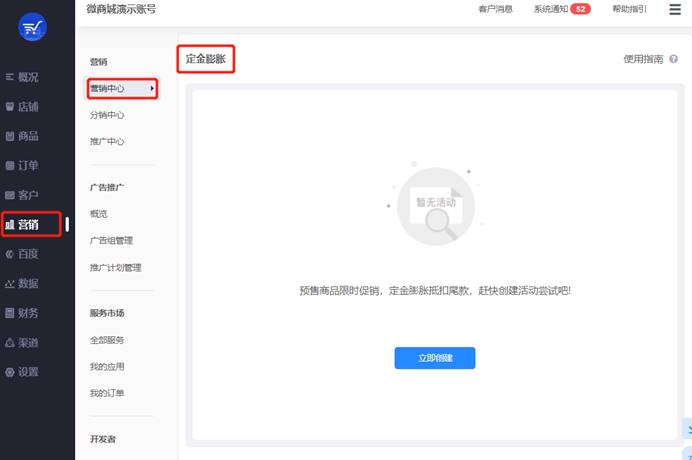Image resolution: width=692 pixels, height=460 pixels.
Task: Expand 帮助指引 in the top bar
Action: tap(629, 9)
